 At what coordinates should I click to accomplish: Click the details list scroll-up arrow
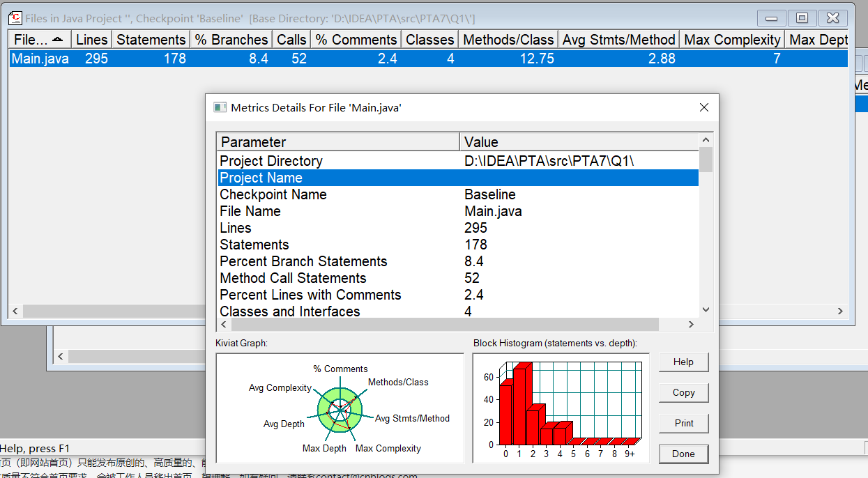pyautogui.click(x=706, y=140)
